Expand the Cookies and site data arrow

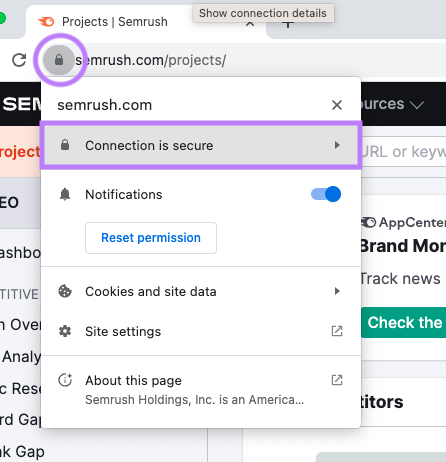[337, 291]
